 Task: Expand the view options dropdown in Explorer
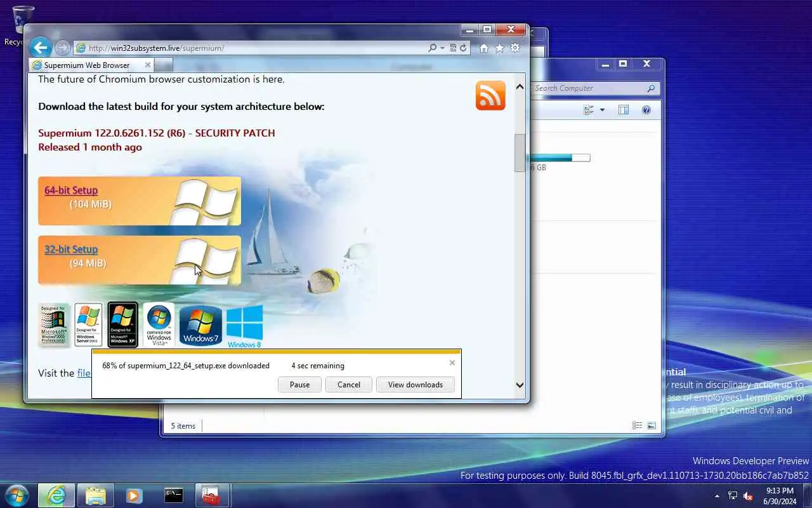pos(602,110)
